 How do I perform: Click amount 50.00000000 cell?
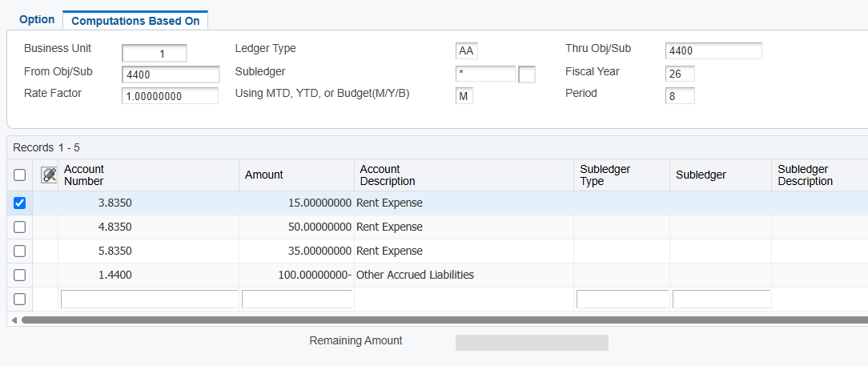point(297,227)
